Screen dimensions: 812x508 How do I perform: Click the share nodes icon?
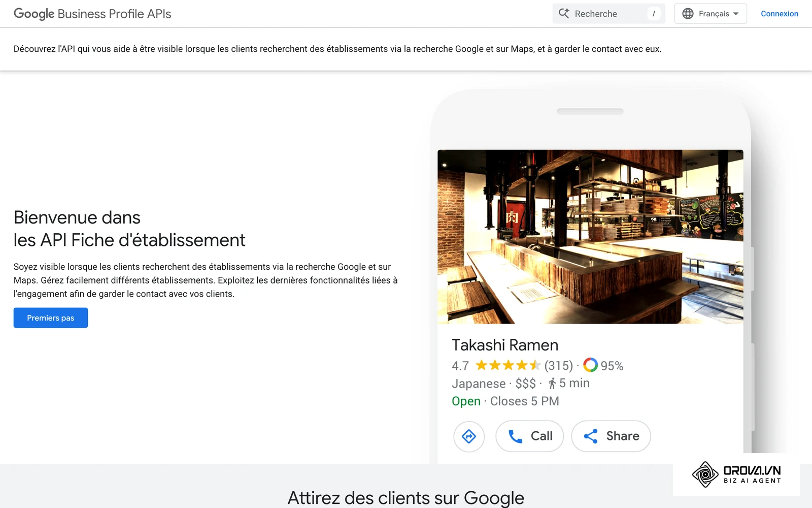pos(590,436)
